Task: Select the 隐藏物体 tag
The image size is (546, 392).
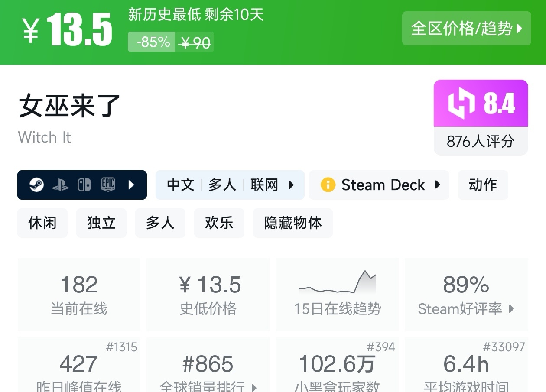Action: coord(293,223)
